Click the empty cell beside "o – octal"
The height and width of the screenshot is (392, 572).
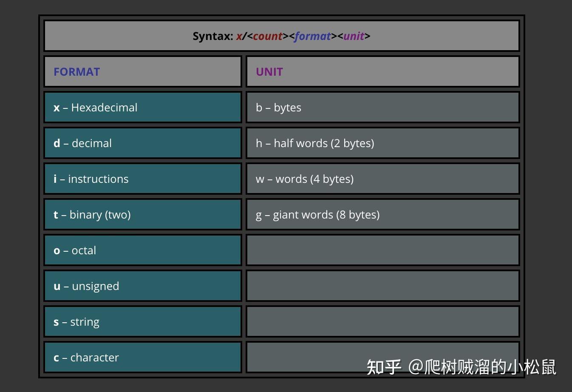(x=382, y=250)
